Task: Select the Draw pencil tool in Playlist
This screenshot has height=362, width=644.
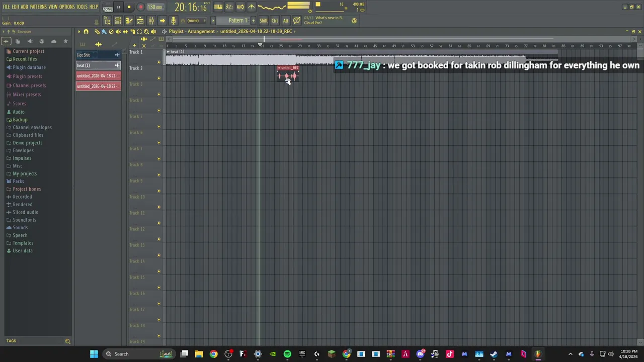Action: click(97, 32)
